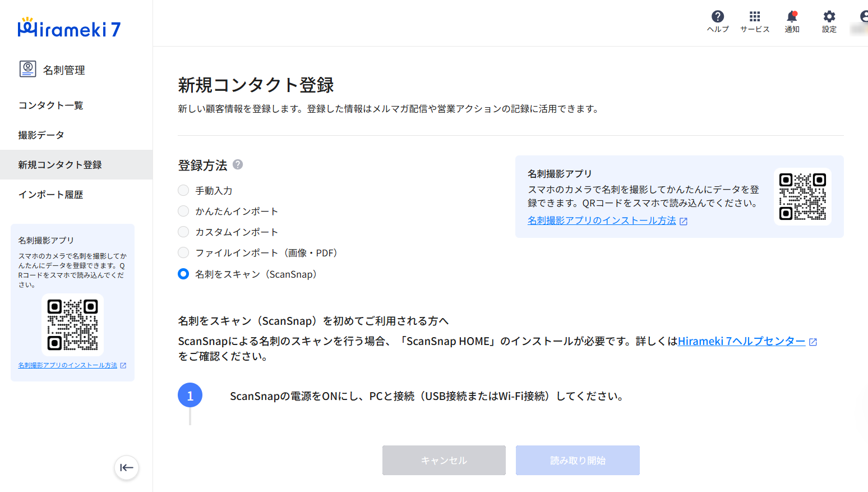Click the Hirameki 7 logo
Screen dimensions: 868x492
(69, 28)
